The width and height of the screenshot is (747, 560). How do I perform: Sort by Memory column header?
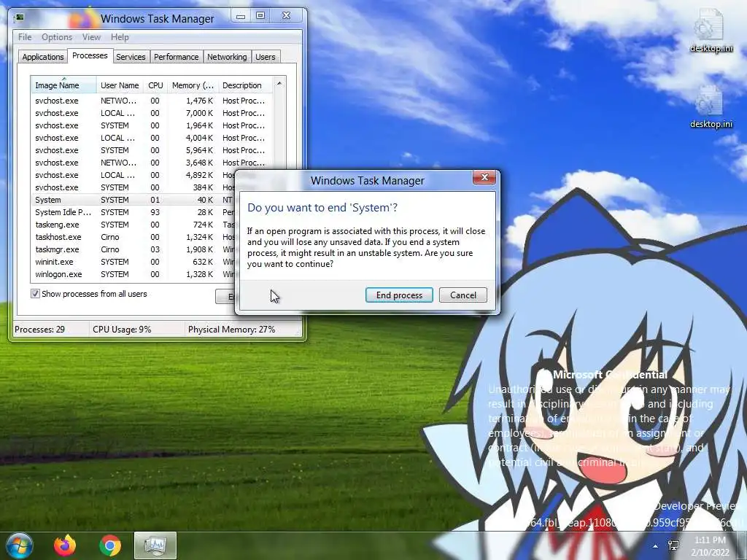(193, 85)
